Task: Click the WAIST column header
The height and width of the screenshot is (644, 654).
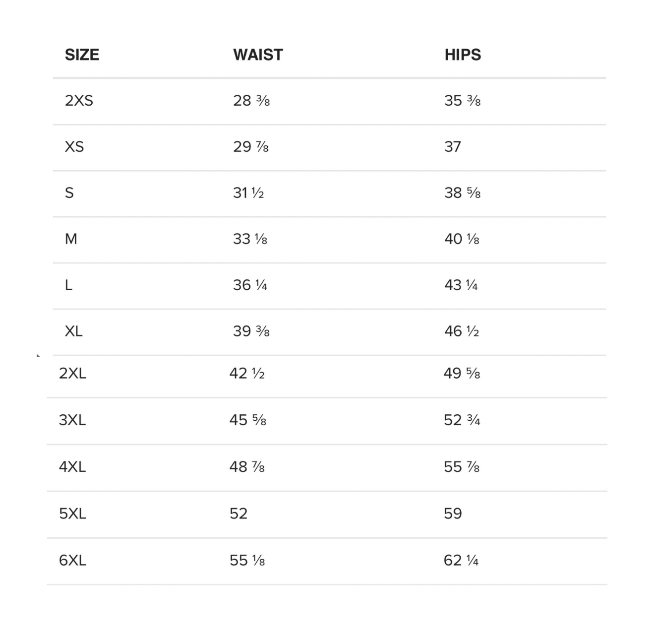Action: click(258, 55)
